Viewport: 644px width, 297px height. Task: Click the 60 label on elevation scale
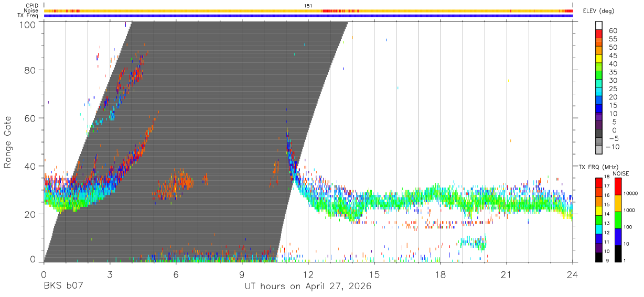[613, 31]
